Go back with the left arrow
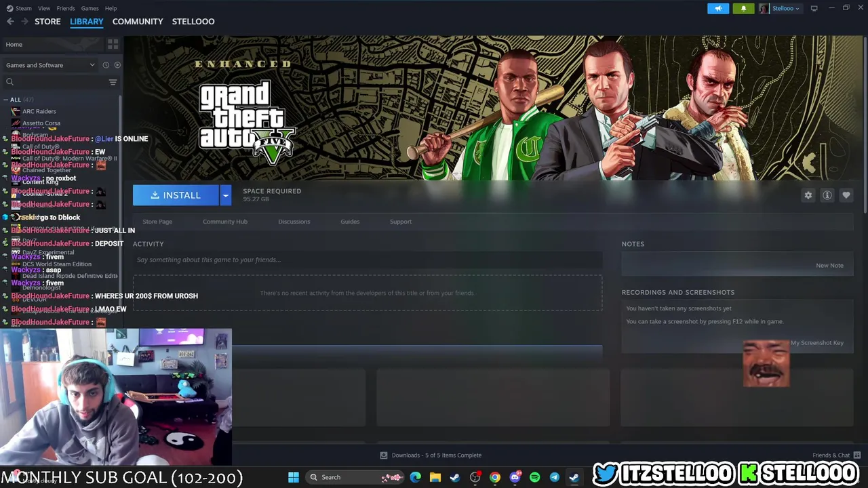Viewport: 868px width, 488px height. pyautogui.click(x=10, y=22)
